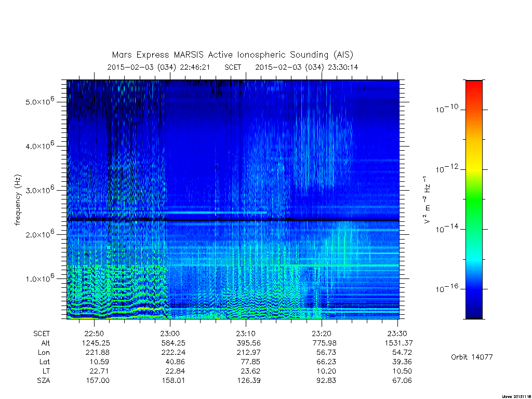Click the 23:30 SCET time label
The height and width of the screenshot is (399, 532).
coord(397,334)
